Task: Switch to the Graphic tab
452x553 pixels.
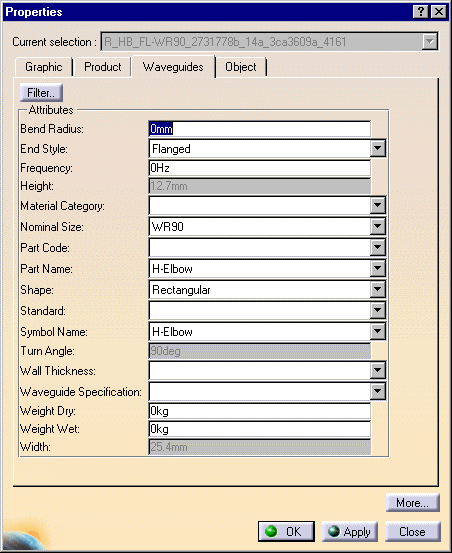Action: tap(44, 67)
